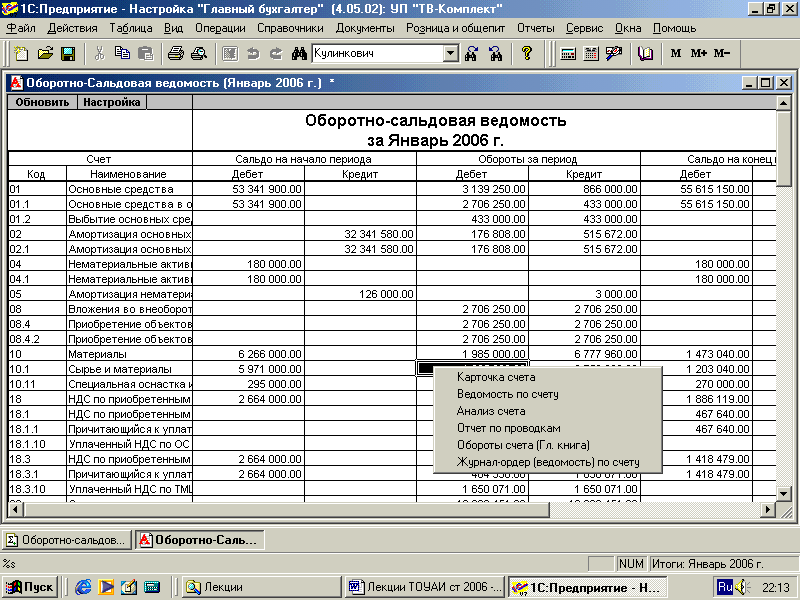The width and height of the screenshot is (800, 600).
Task: Choose Анализ счета from context menu
Action: coord(491,411)
